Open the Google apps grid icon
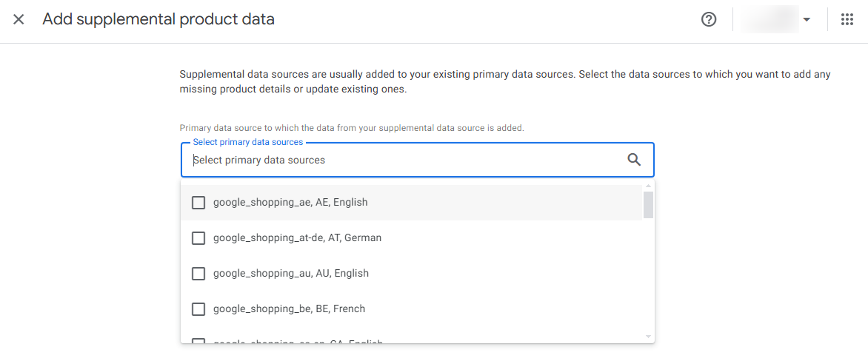This screenshot has width=868, height=361. coord(847,19)
